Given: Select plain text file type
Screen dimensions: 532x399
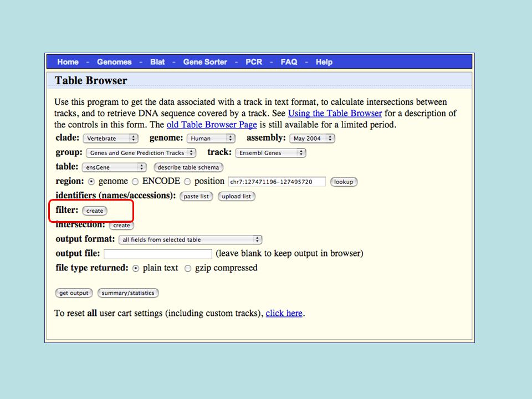Looking at the screenshot, I should coord(136,268).
